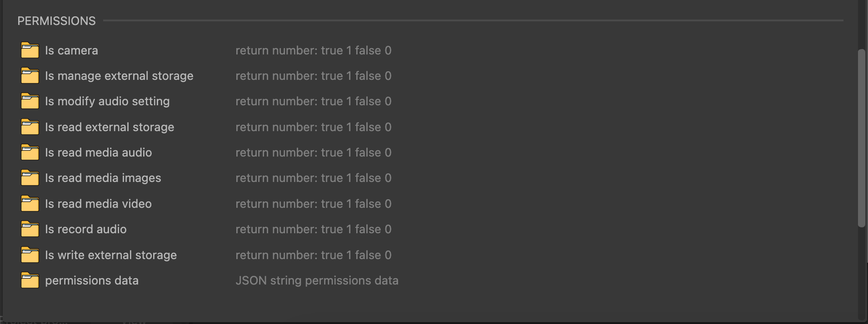Select folder icon for Is read external storage
The width and height of the screenshot is (868, 324).
pyautogui.click(x=30, y=127)
